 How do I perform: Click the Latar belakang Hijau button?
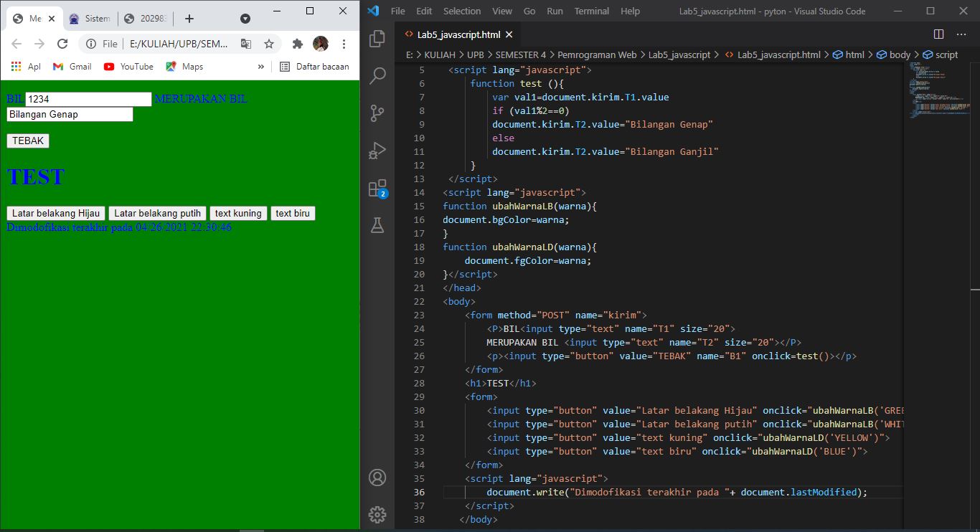55,213
